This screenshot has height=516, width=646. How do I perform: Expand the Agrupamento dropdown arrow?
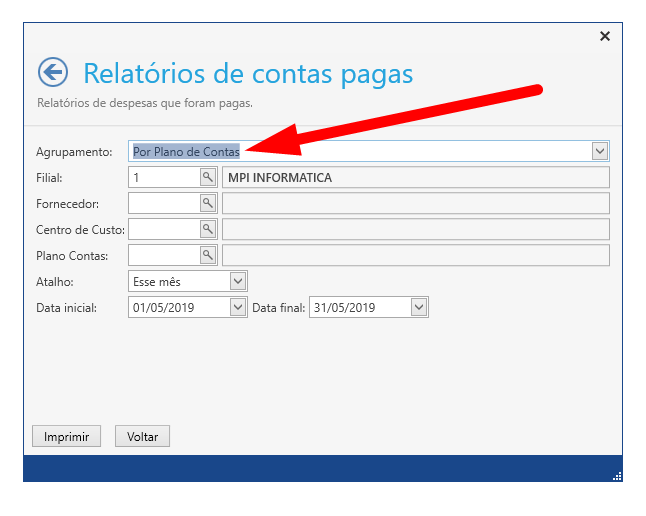(600, 151)
